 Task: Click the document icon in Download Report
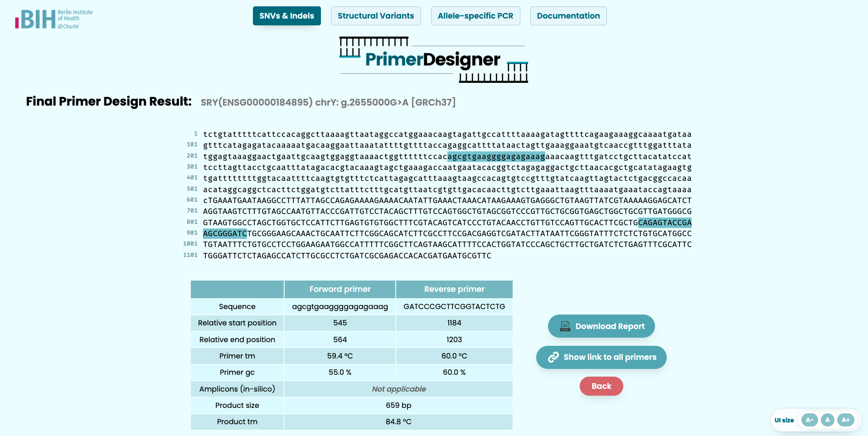(565, 326)
